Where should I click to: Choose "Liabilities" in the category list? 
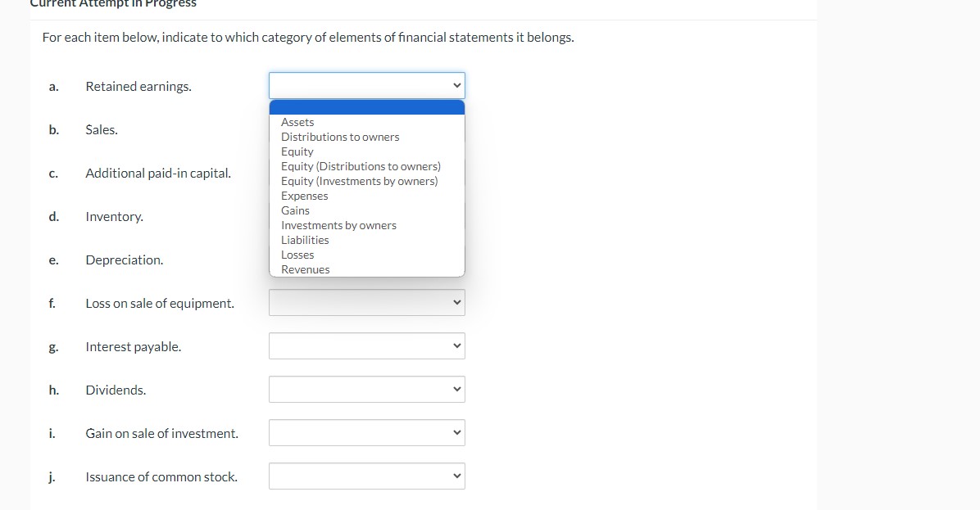pyautogui.click(x=305, y=240)
